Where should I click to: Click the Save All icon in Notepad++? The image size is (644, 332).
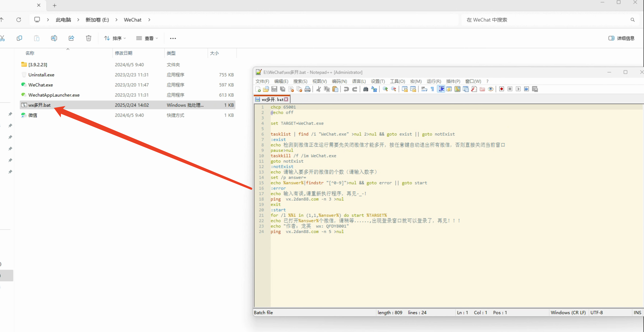[x=283, y=89]
